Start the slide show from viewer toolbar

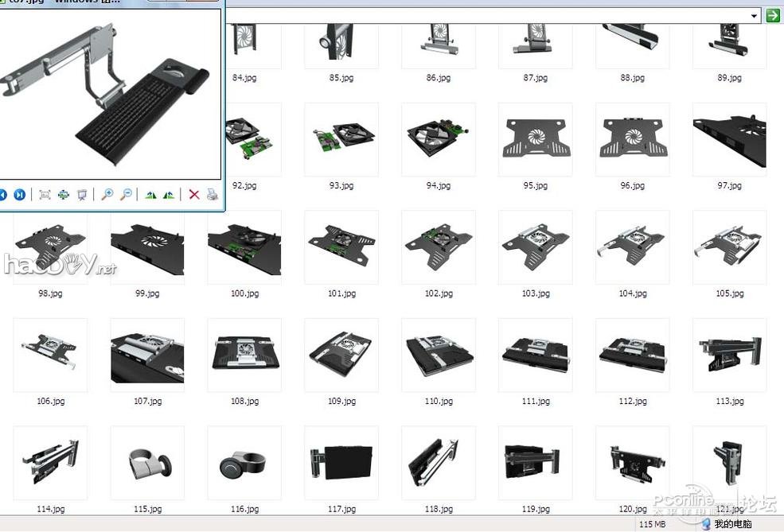(82, 195)
